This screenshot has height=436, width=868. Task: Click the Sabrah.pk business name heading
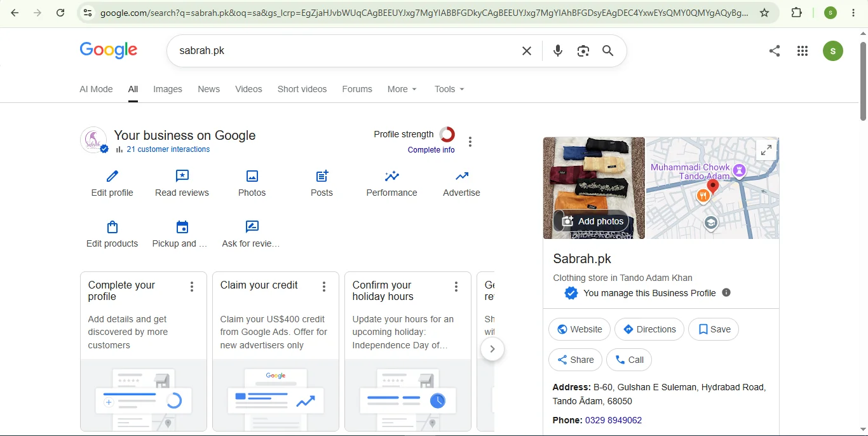[x=582, y=259]
